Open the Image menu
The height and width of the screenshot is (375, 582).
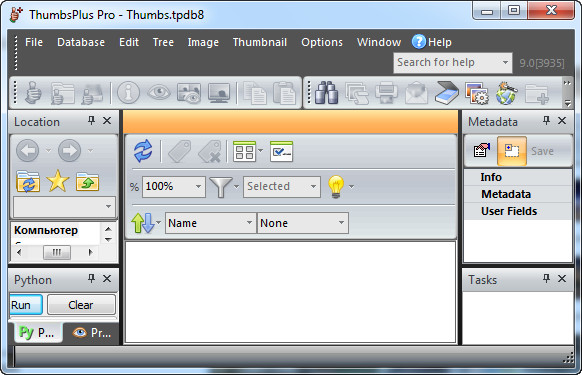tap(203, 42)
